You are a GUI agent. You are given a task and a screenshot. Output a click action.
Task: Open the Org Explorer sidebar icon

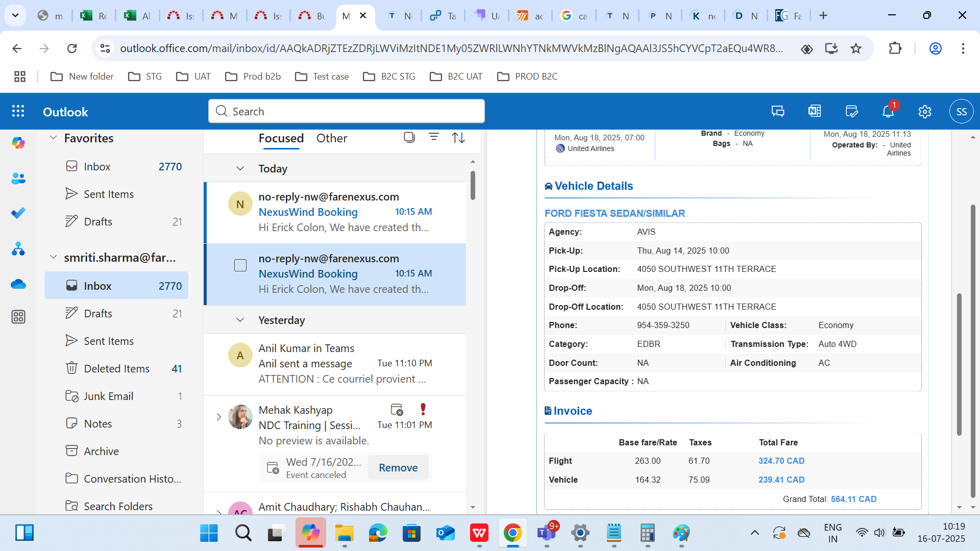(x=18, y=248)
